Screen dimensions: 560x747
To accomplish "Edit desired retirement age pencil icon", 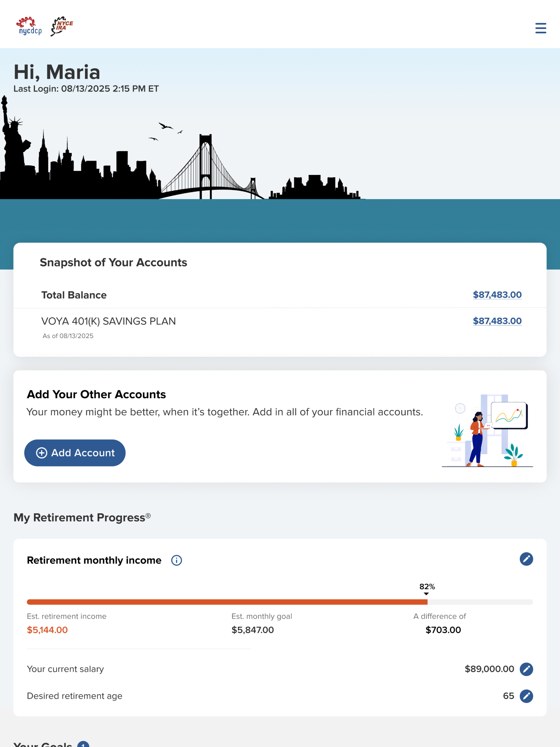I will click(x=526, y=696).
